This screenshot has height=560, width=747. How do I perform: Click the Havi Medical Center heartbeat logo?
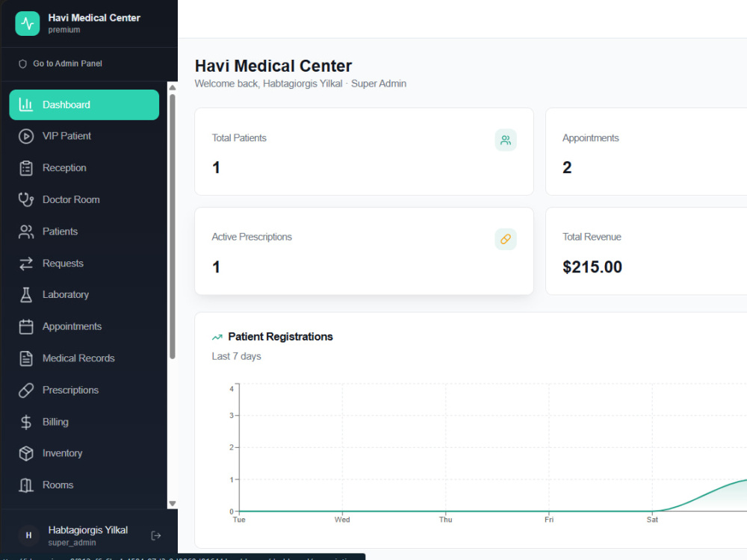tap(27, 23)
